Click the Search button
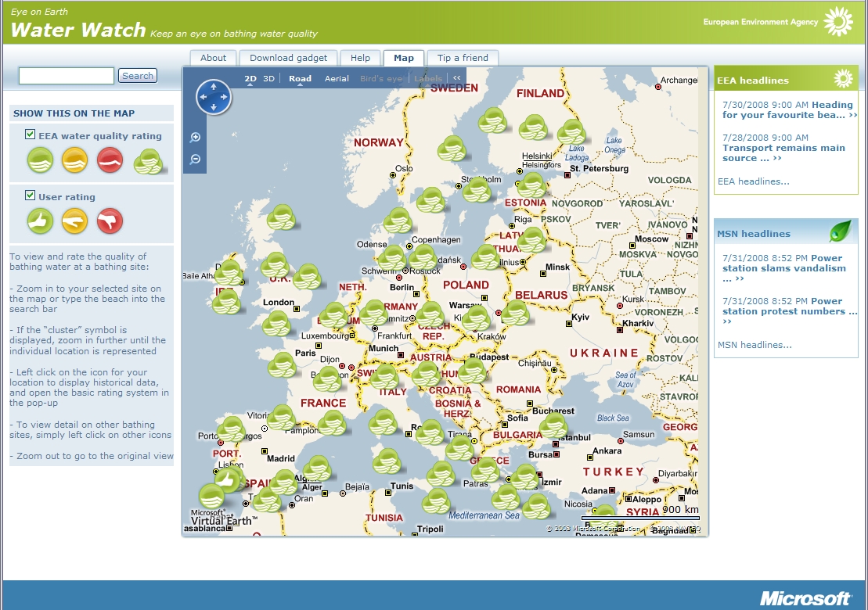 (138, 76)
